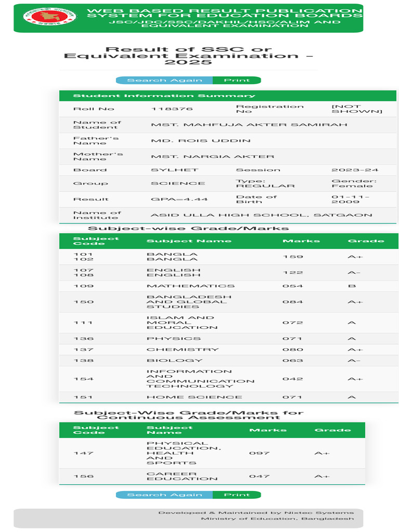The image size is (399, 532).
Task: Click the MATHEMATICS grade B
Action: point(352,286)
